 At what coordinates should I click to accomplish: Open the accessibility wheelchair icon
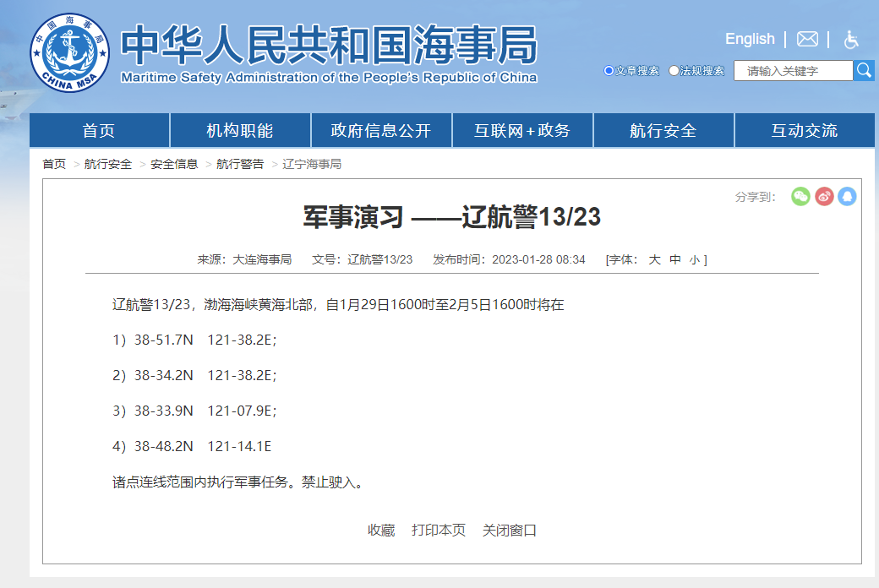point(851,39)
